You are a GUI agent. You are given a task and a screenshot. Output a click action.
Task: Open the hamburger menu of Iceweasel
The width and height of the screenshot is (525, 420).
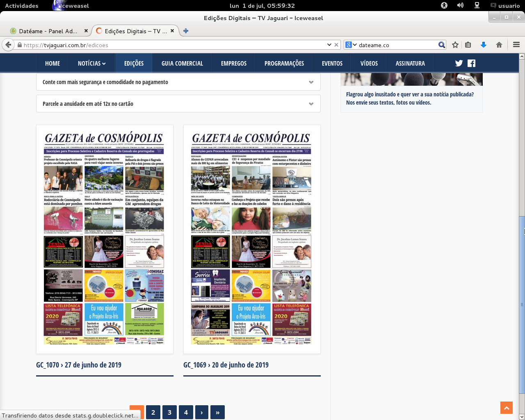click(516, 45)
